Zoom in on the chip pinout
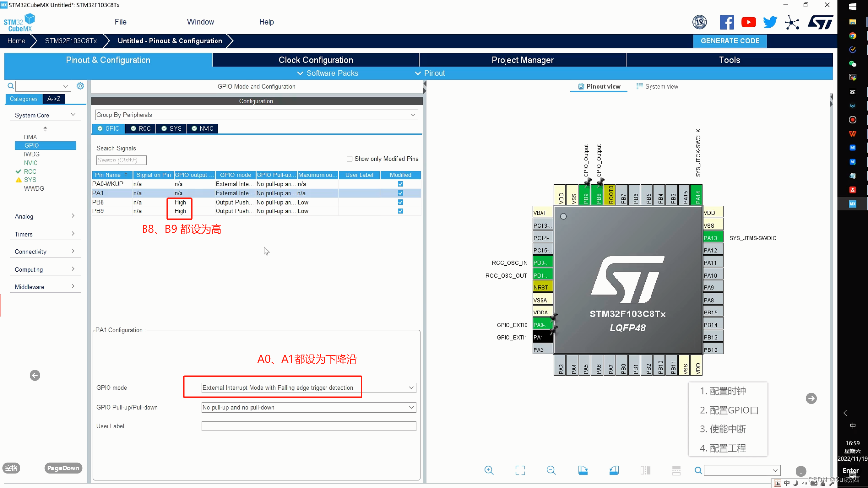Image resolution: width=868 pixels, height=488 pixels. coord(489,470)
